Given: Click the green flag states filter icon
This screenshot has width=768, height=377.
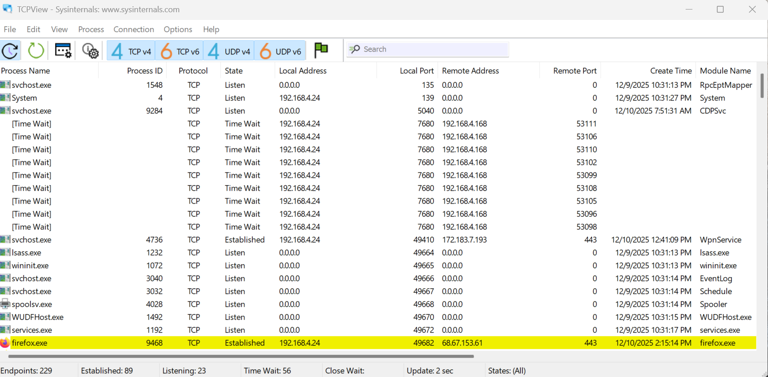Looking at the screenshot, I should pyautogui.click(x=321, y=49).
